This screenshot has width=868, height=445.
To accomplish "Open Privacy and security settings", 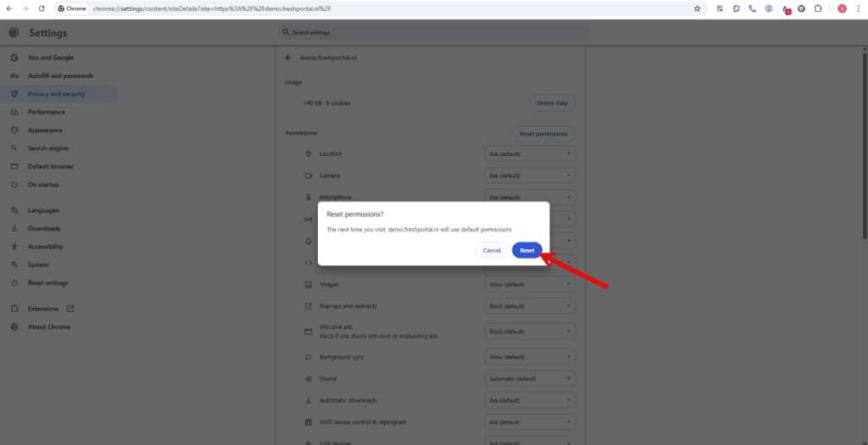I will (59, 94).
